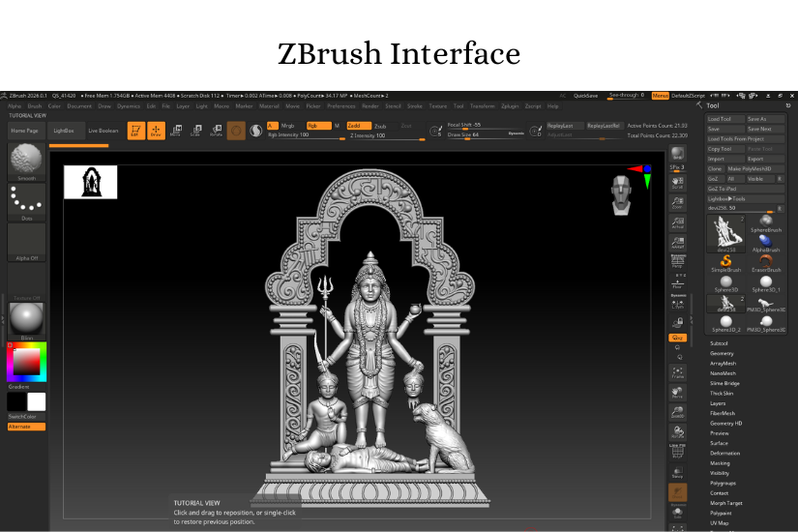Click the sculptris pro S icon
798x532 pixels.
(x=256, y=131)
